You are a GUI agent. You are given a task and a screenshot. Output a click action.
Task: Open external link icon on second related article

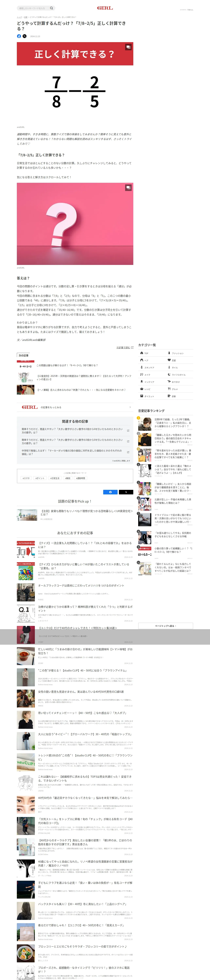[128, 441]
